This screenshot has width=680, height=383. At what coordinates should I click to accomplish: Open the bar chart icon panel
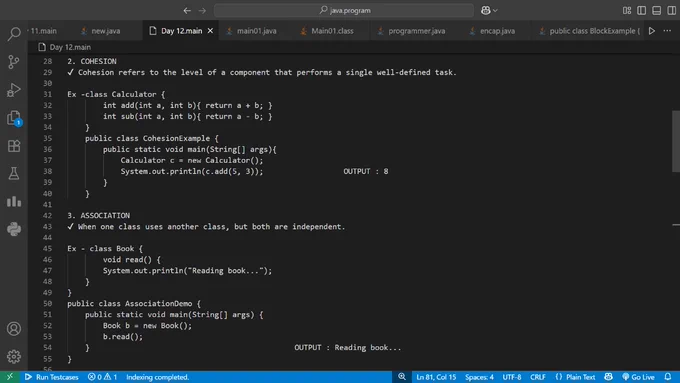(14, 201)
